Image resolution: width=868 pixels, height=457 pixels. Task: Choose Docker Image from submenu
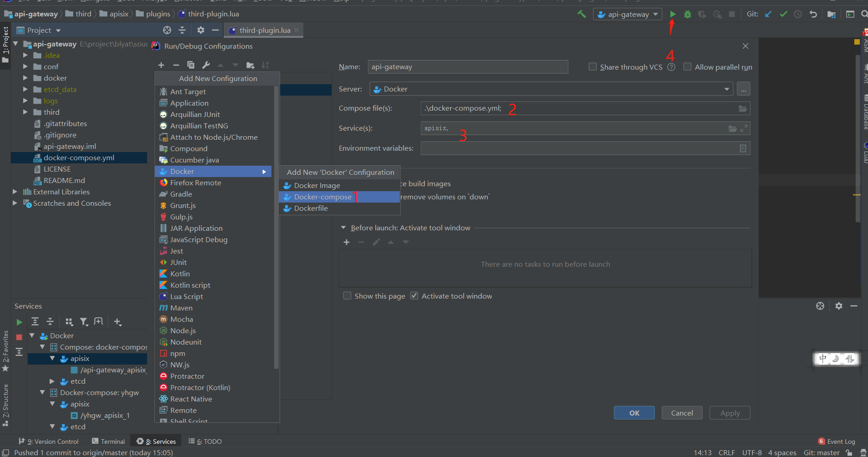coord(339,185)
